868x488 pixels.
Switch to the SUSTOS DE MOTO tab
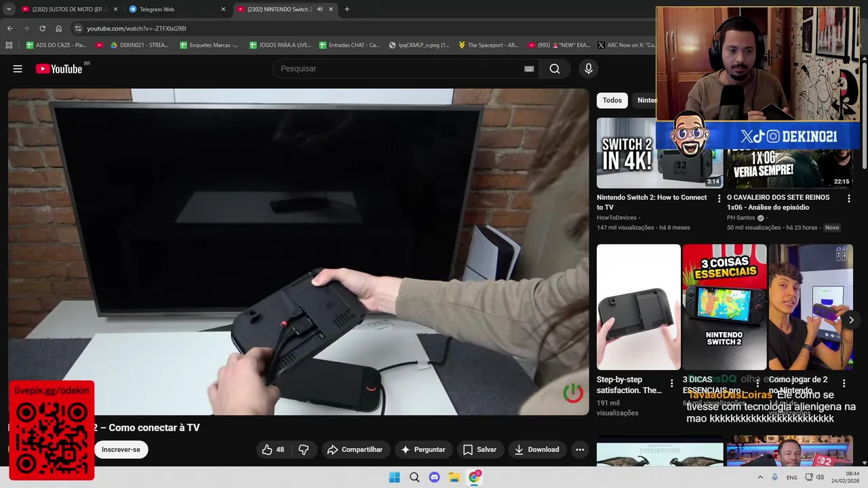coord(70,9)
